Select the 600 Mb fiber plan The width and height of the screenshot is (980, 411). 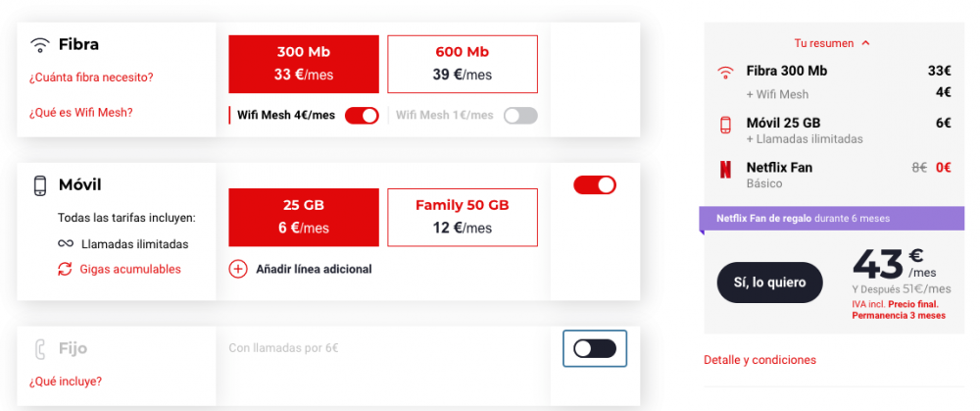coord(463,63)
